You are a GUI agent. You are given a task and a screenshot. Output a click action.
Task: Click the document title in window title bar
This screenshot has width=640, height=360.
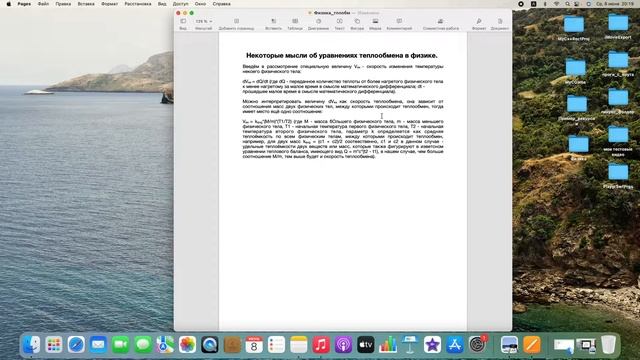pos(332,13)
